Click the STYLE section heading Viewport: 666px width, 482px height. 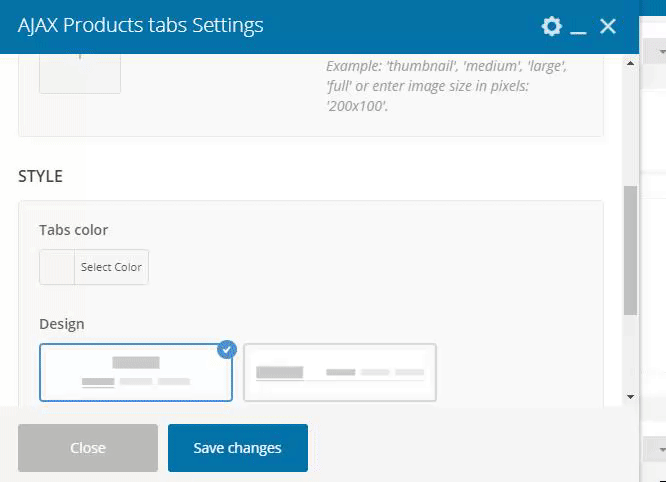(41, 176)
